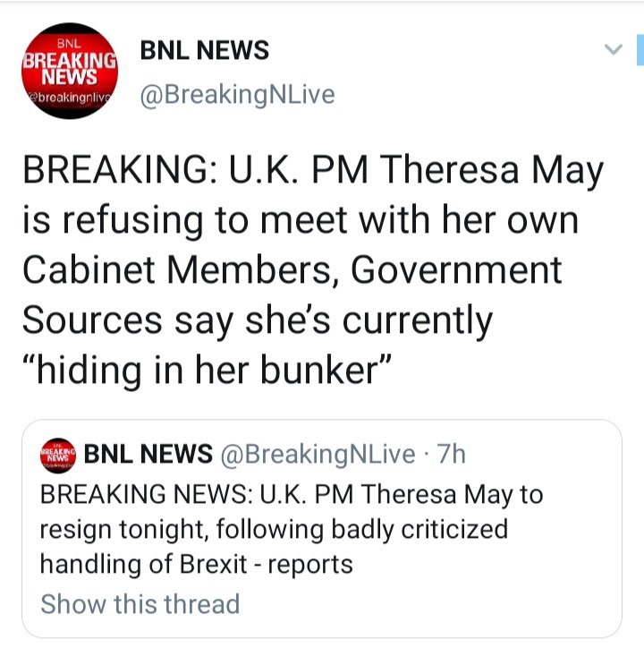Viewport: 644px width, 648px height.
Task: Open the @BreakingNLive handle inside the quoted tweet
Action: click(x=318, y=456)
